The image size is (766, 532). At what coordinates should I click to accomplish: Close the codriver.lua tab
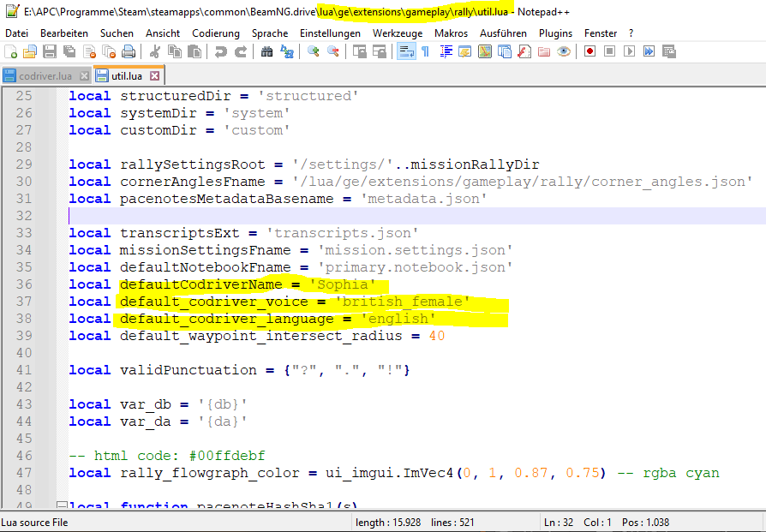[x=84, y=76]
